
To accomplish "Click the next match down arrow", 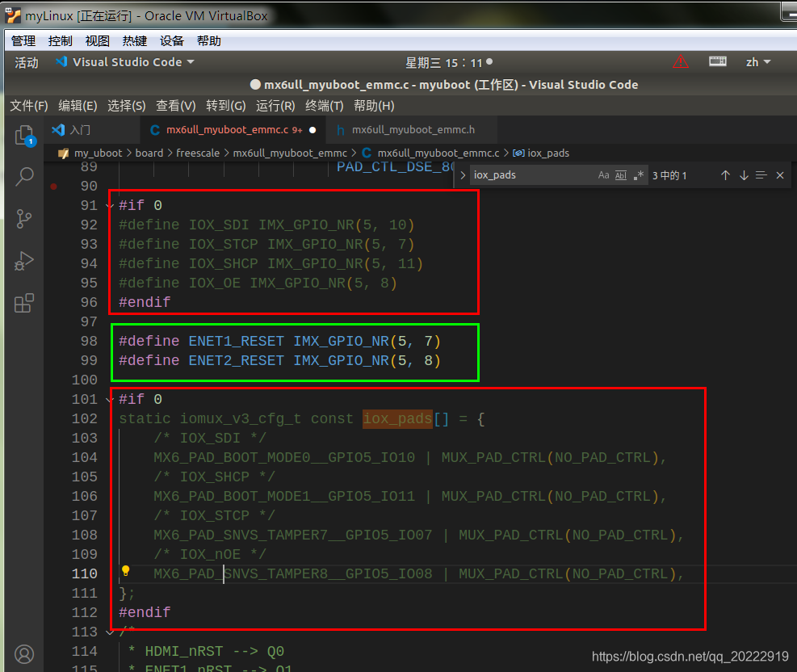I will pos(744,174).
